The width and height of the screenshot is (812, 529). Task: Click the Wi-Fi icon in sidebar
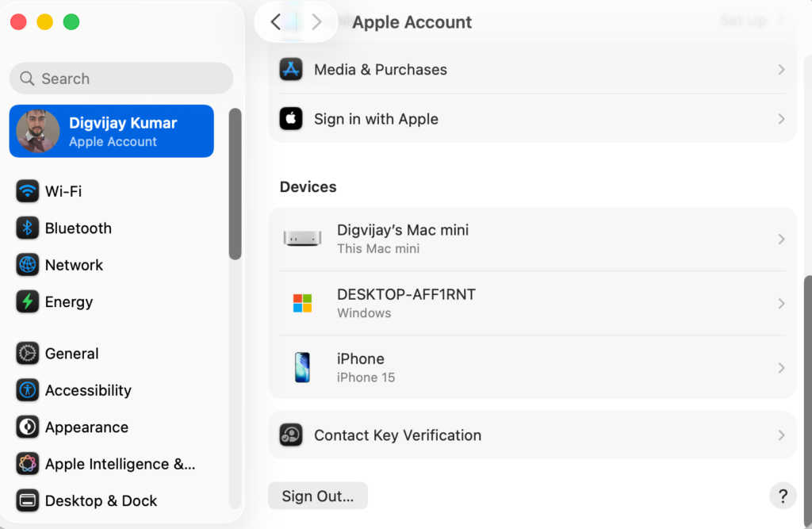(x=28, y=191)
